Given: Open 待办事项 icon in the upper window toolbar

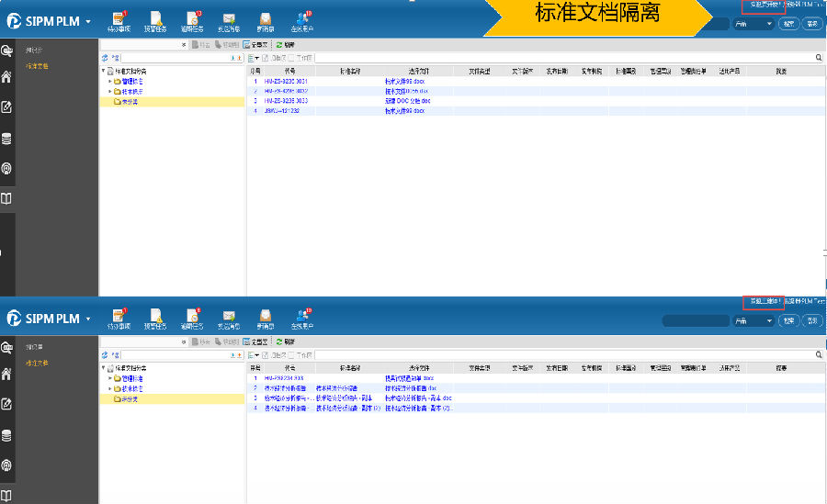Looking at the screenshot, I should [118, 18].
